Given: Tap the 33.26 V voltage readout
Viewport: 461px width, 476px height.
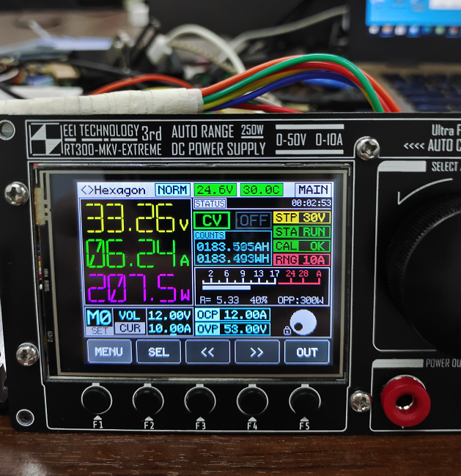Looking at the screenshot, I should click(137, 218).
